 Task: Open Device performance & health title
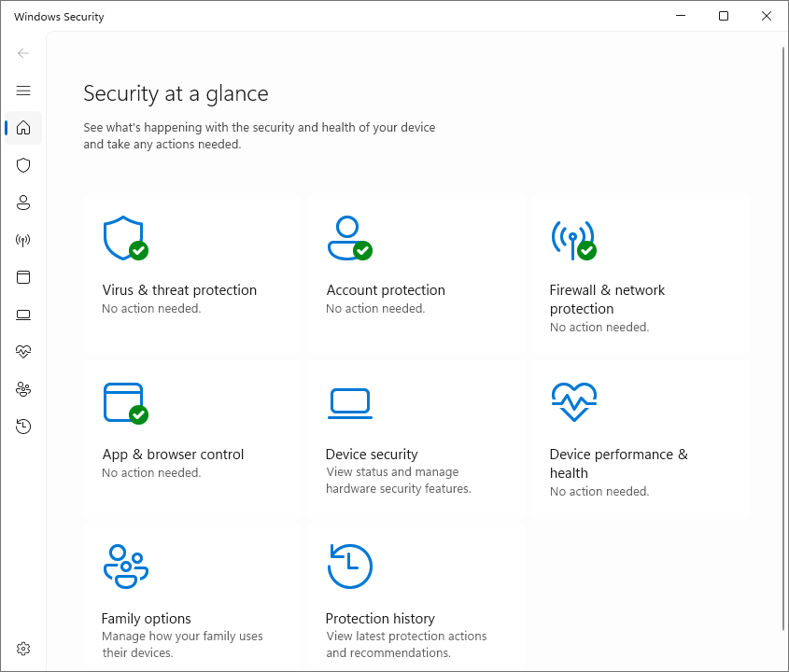(x=618, y=464)
